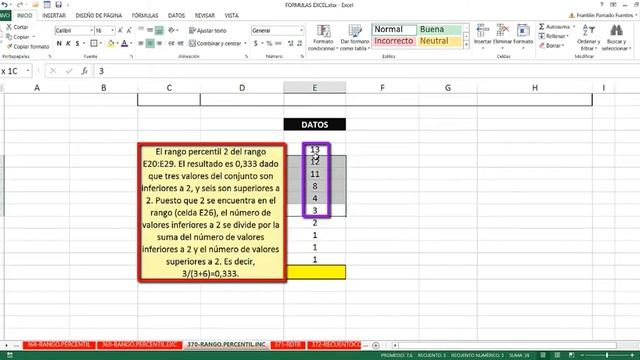This screenshot has width=640, height=360.
Task: Click the font color A icon
Action: click(124, 43)
